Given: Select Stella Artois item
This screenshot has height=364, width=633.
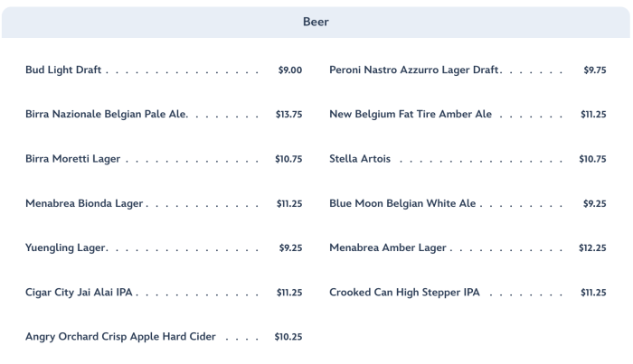Looking at the screenshot, I should pyautogui.click(x=360, y=159).
